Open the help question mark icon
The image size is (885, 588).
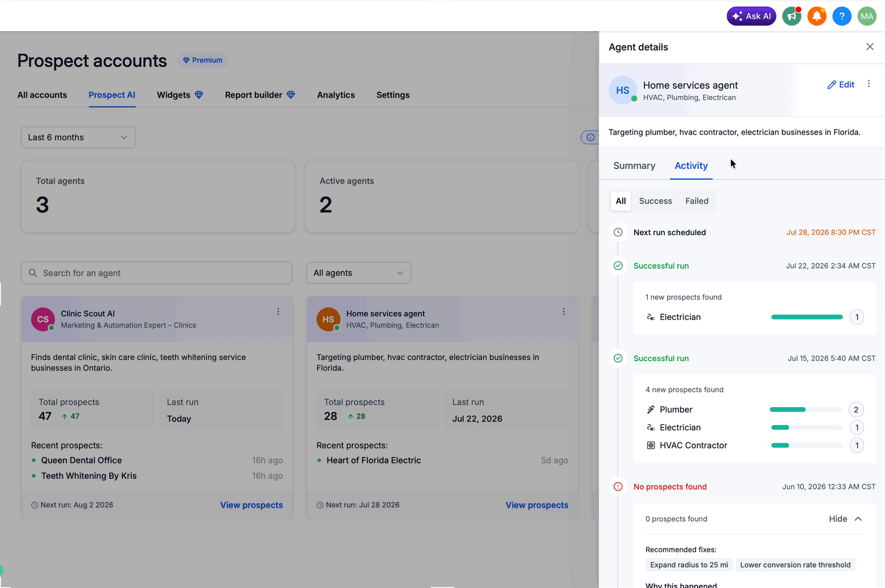pos(841,16)
